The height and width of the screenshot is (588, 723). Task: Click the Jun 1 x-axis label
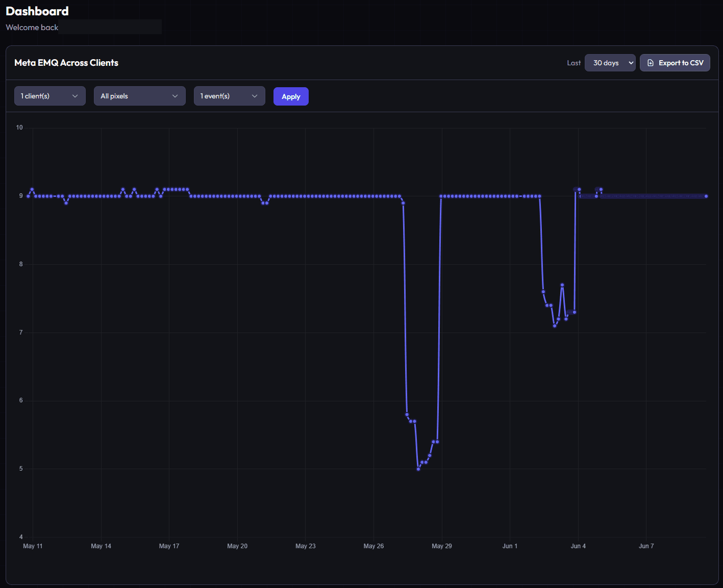(510, 546)
